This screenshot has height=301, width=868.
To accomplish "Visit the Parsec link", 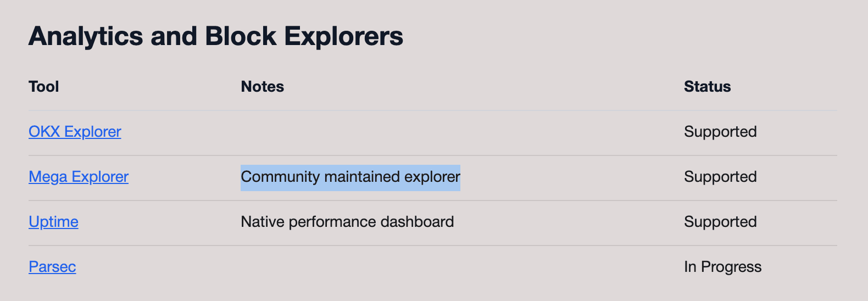I will pos(52,267).
